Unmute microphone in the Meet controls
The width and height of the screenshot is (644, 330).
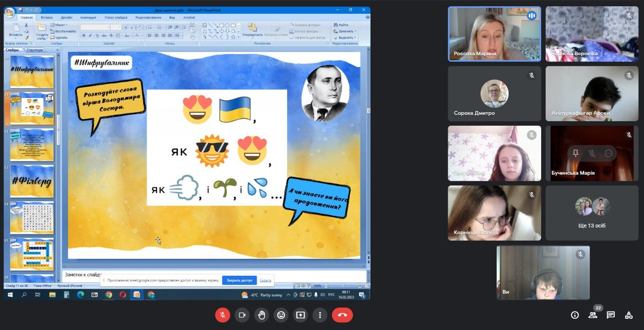(222, 315)
